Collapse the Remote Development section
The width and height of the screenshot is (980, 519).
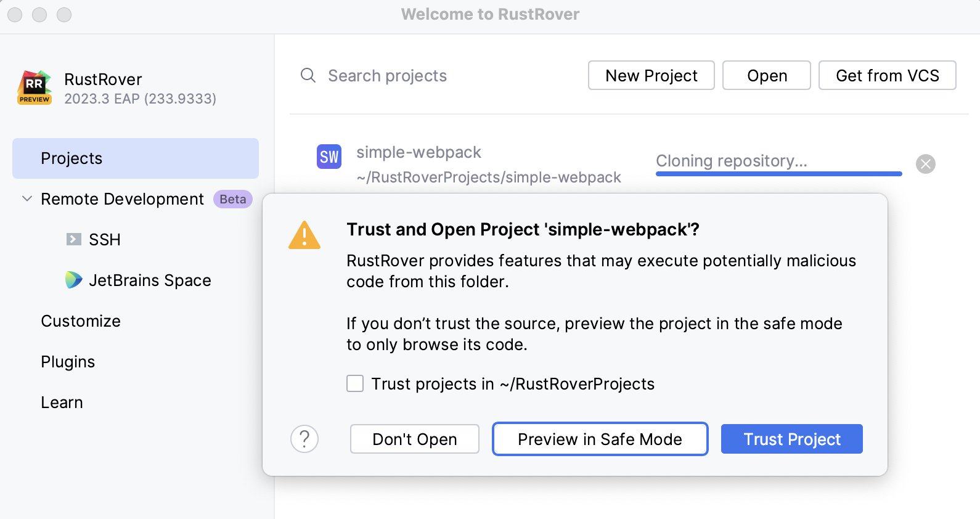26,198
